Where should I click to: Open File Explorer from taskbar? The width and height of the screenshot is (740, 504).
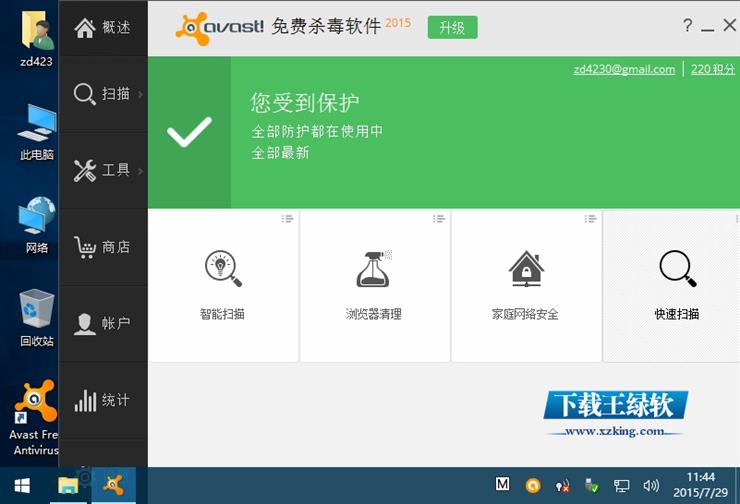(x=68, y=486)
